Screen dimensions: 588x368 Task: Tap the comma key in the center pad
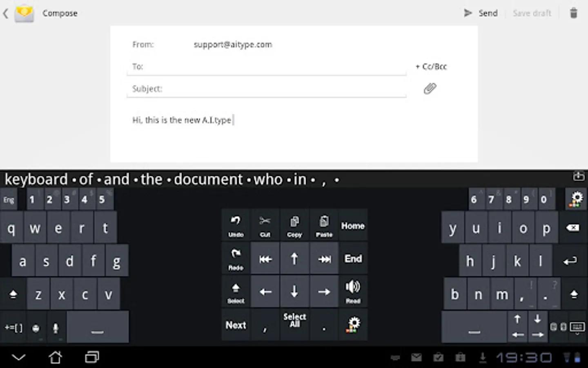pyautogui.click(x=265, y=325)
